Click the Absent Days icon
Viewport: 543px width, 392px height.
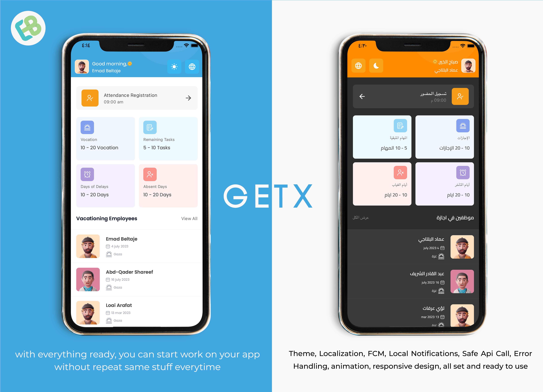(150, 174)
